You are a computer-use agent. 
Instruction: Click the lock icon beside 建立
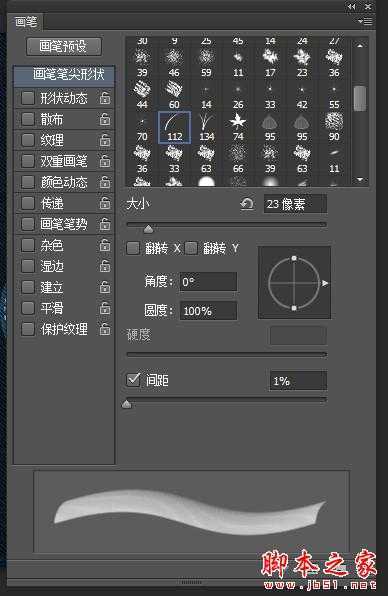pyautogui.click(x=105, y=287)
